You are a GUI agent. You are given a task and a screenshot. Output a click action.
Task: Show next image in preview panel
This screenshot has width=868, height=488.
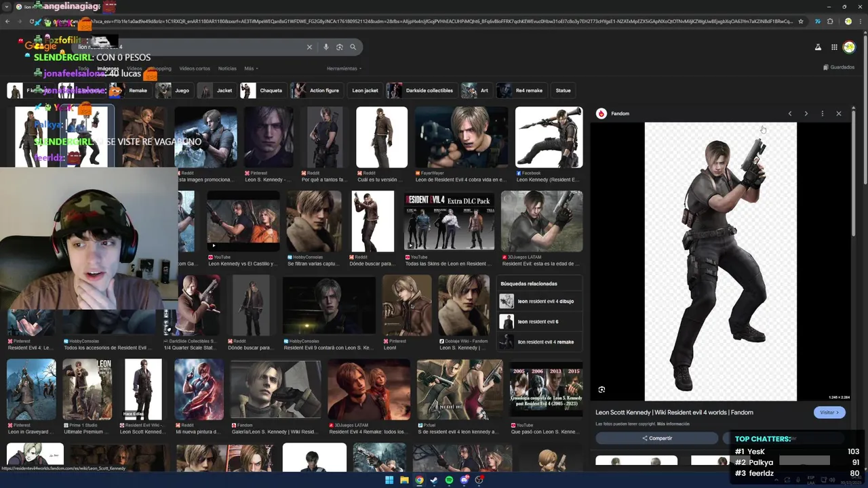coord(806,114)
